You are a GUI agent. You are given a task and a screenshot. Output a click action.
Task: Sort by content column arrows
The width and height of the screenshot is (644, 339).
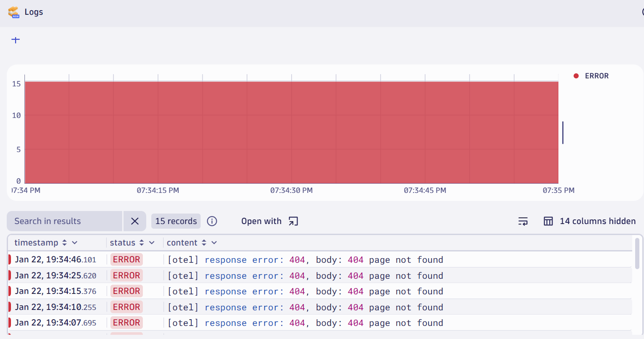[x=204, y=243]
